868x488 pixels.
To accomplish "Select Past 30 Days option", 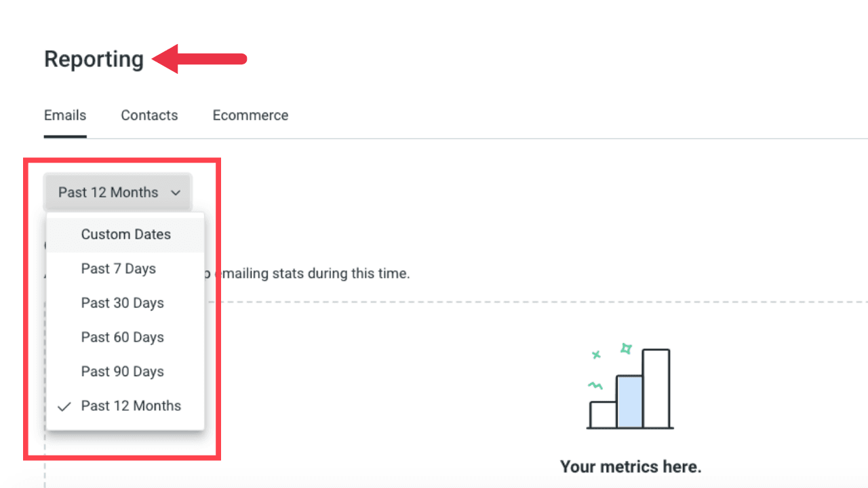I will point(125,303).
